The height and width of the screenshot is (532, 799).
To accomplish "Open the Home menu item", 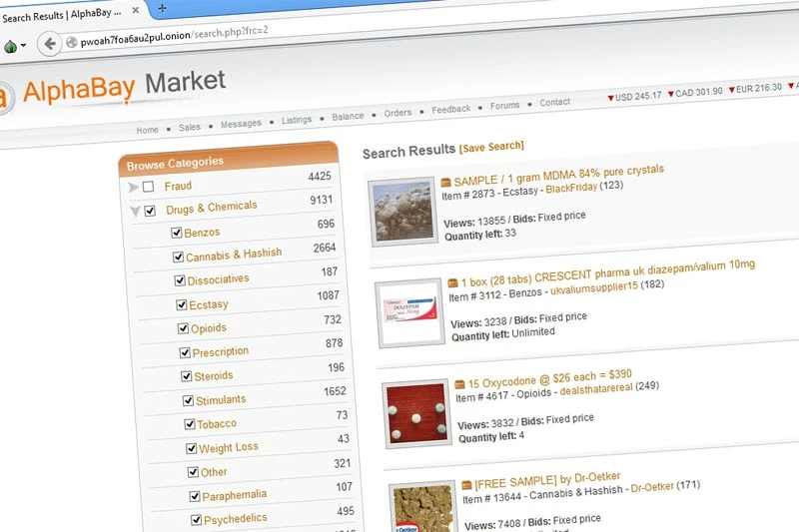I will [147, 130].
